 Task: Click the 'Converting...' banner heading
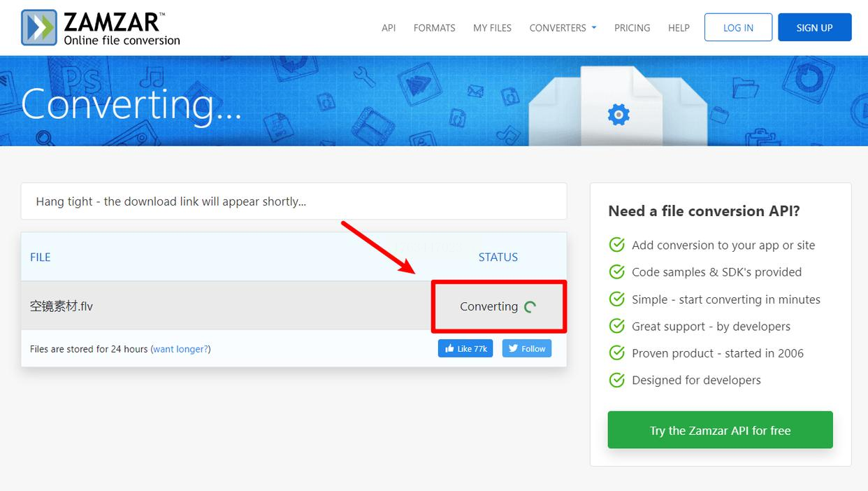click(131, 105)
